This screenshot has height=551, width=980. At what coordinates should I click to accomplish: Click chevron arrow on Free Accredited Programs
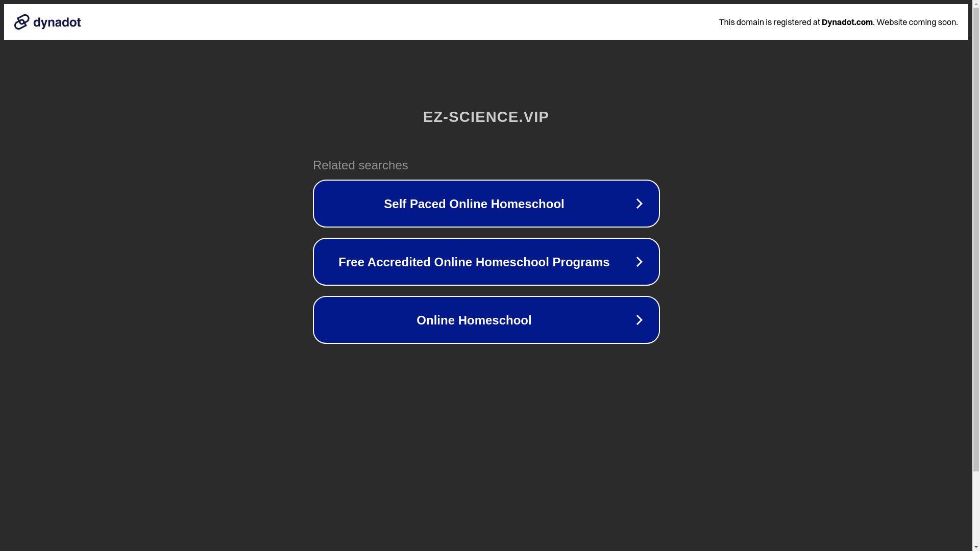(x=639, y=262)
